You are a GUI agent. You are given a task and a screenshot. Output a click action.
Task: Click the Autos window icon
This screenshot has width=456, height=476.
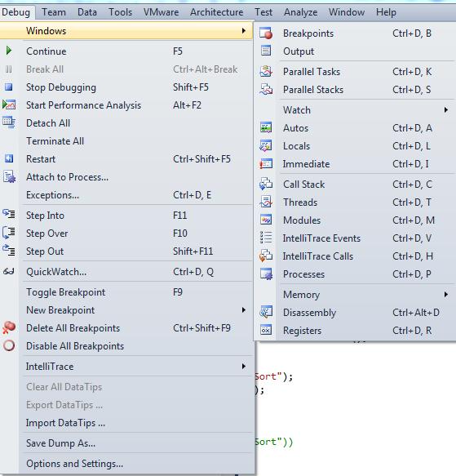pyautogui.click(x=266, y=128)
